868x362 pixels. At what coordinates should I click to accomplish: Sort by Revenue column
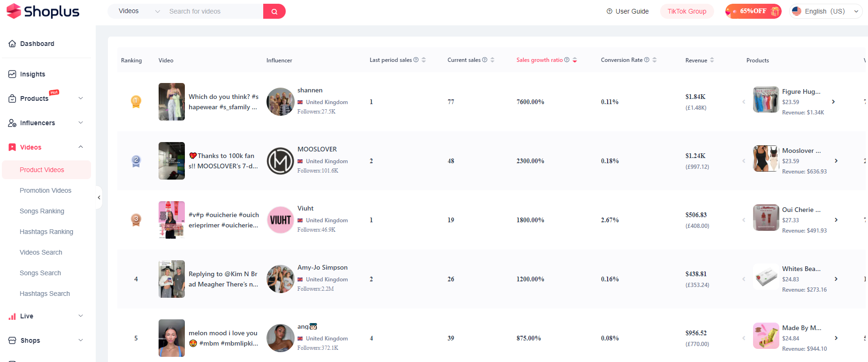click(x=712, y=60)
